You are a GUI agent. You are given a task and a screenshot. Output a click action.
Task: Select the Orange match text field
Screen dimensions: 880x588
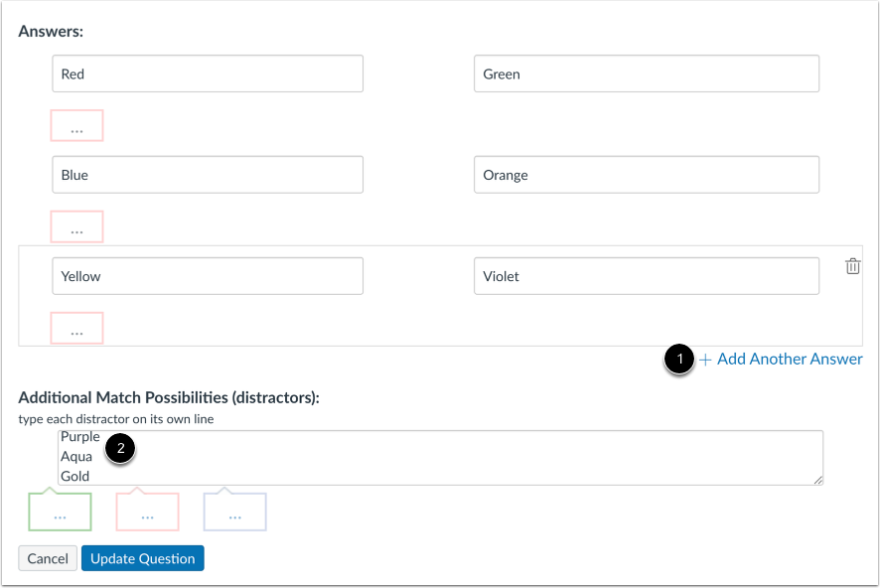(x=646, y=174)
